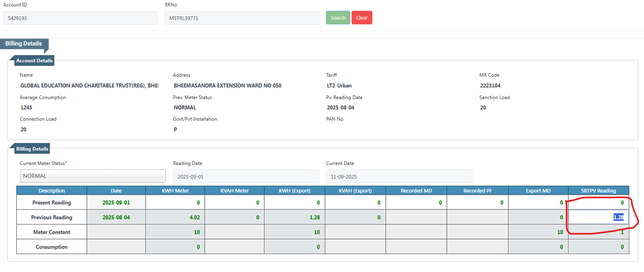Click Present Reading KVAH Meter input
644x272 pixels.
point(235,203)
